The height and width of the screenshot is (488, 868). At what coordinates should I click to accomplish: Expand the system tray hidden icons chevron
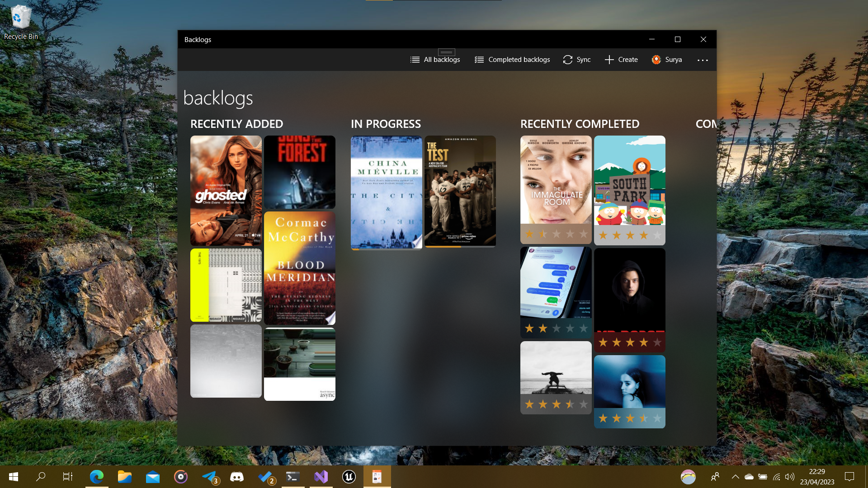click(x=735, y=477)
